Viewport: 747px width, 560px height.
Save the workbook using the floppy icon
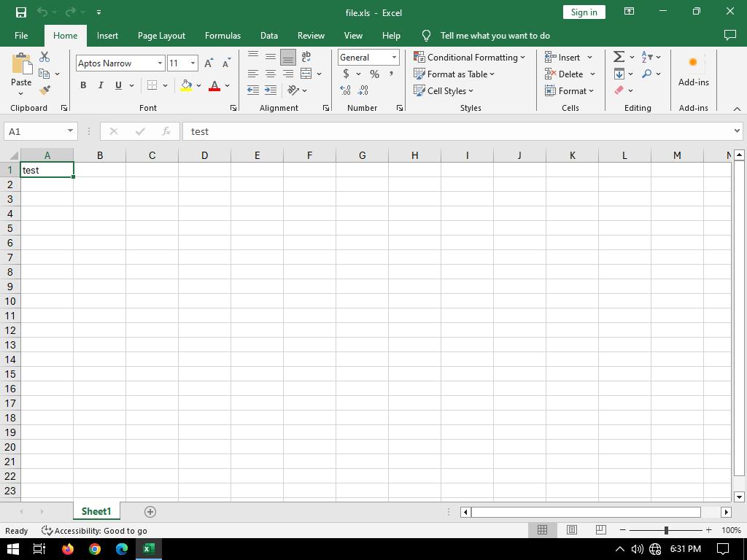(20, 12)
